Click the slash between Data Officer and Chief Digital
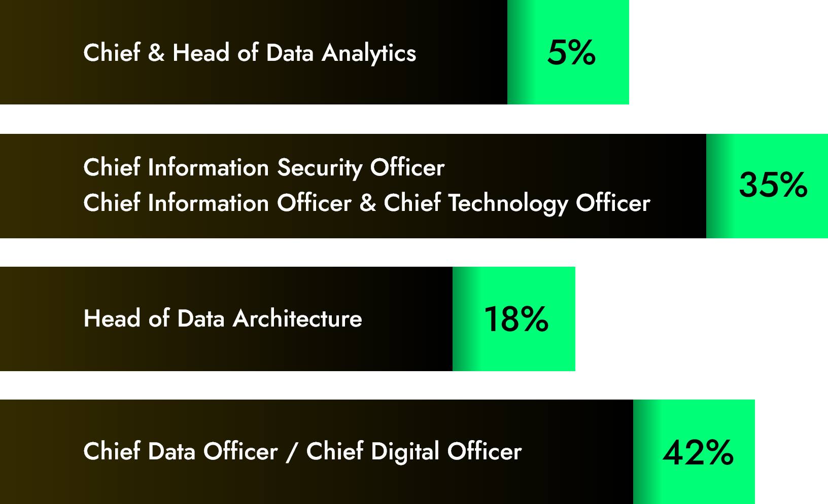This screenshot has height=504, width=828. pos(291,451)
